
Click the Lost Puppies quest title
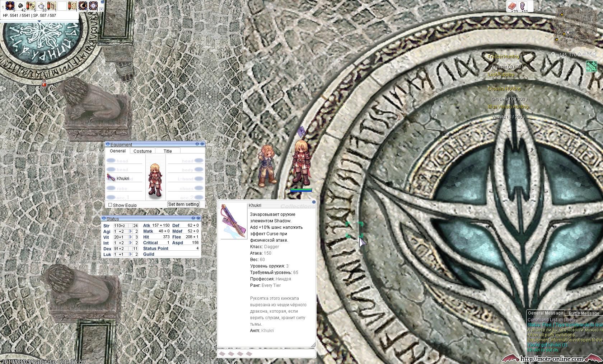point(501,75)
